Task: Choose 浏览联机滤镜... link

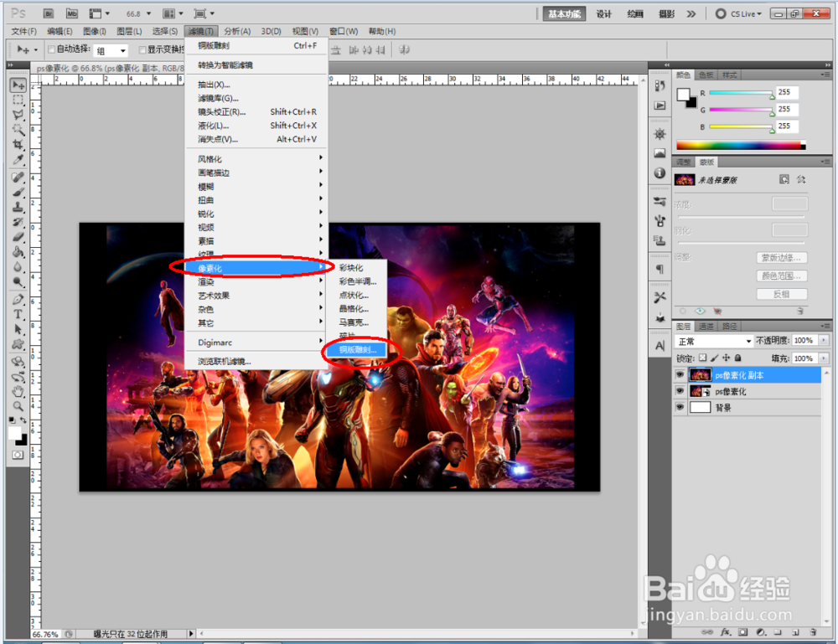Action: tap(225, 362)
